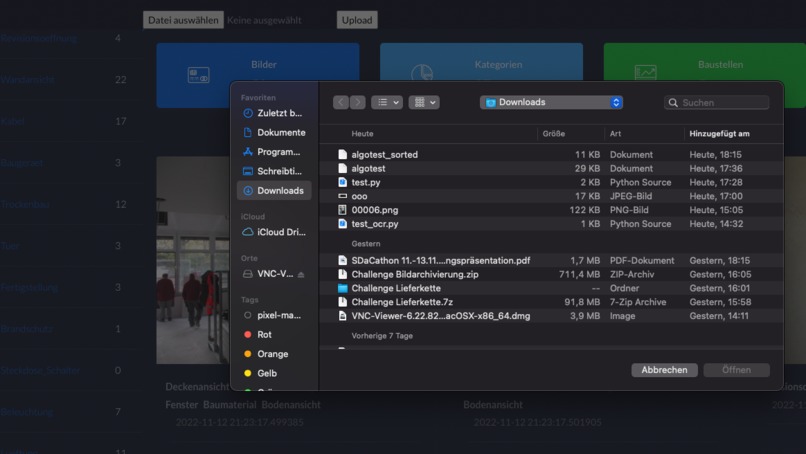Select the VNC-Viewer dmg file
This screenshot has height=454, width=806.
coord(551,316)
